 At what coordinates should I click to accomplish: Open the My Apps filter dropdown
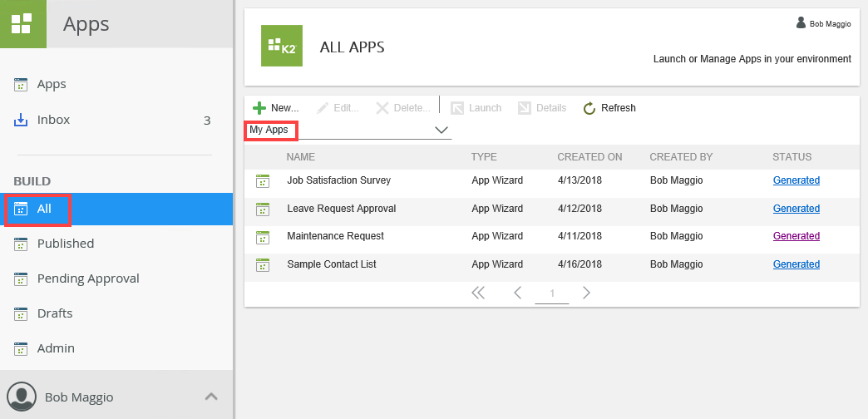click(441, 131)
